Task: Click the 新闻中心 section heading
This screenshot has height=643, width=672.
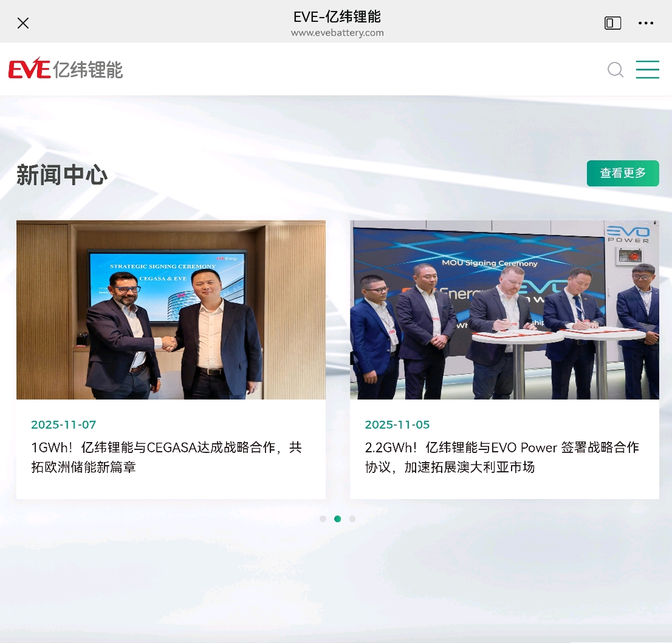Action: point(62,175)
